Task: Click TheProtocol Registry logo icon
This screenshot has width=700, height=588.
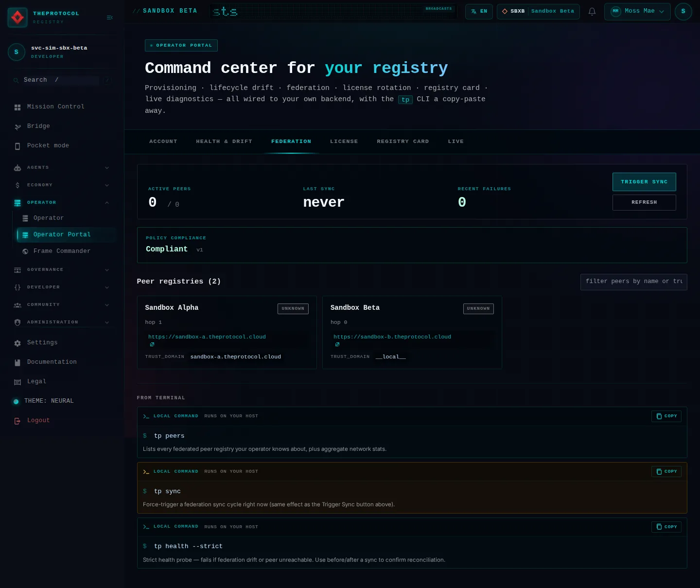Action: click(x=17, y=18)
